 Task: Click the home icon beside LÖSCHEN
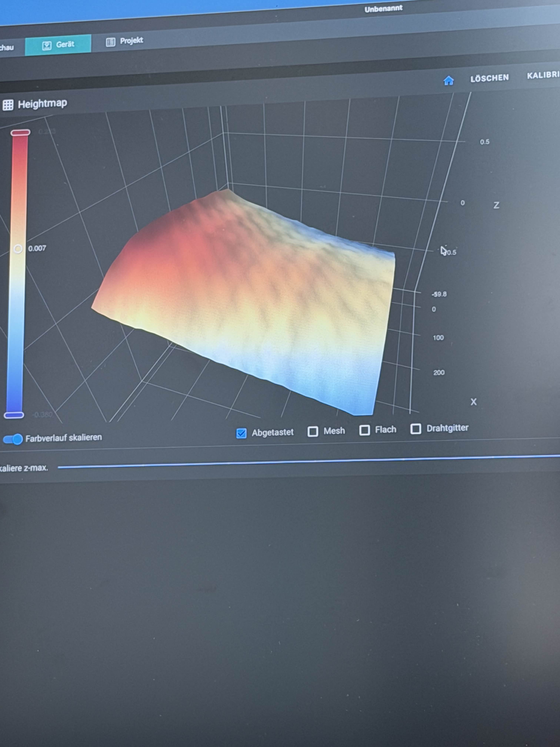coord(448,81)
